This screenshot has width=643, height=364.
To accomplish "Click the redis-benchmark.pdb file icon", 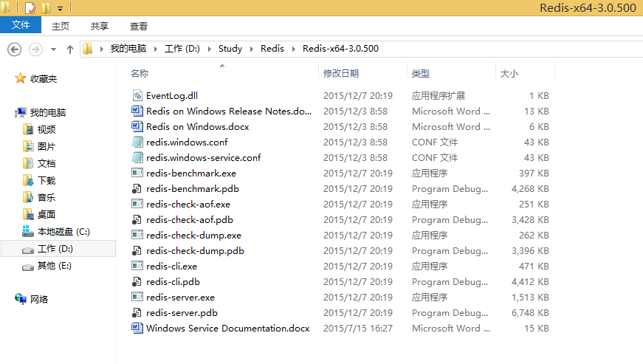I will (x=137, y=188).
